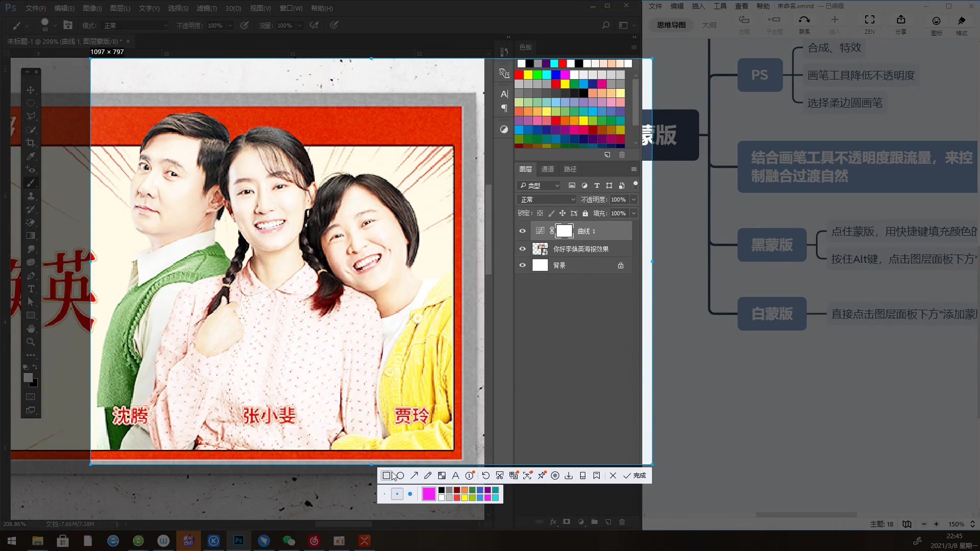Open the brush preset picker dropdown

click(55, 26)
